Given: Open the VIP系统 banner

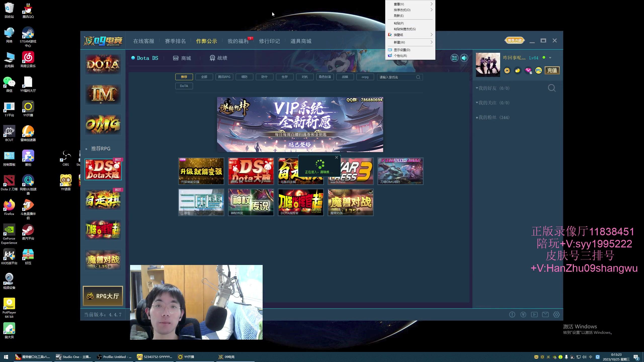Looking at the screenshot, I should 300,125.
